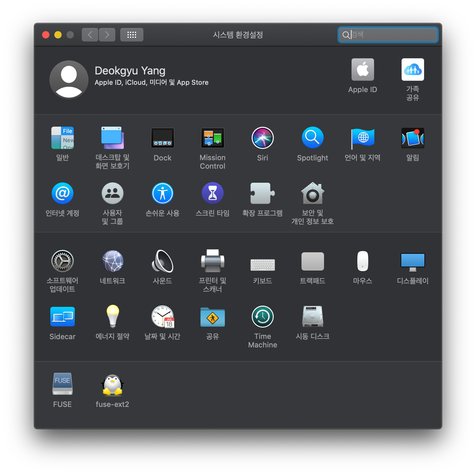Screen dimensions: 476x474
Task: Open 소프트웨어 업데이트 pane
Action: [x=63, y=261]
